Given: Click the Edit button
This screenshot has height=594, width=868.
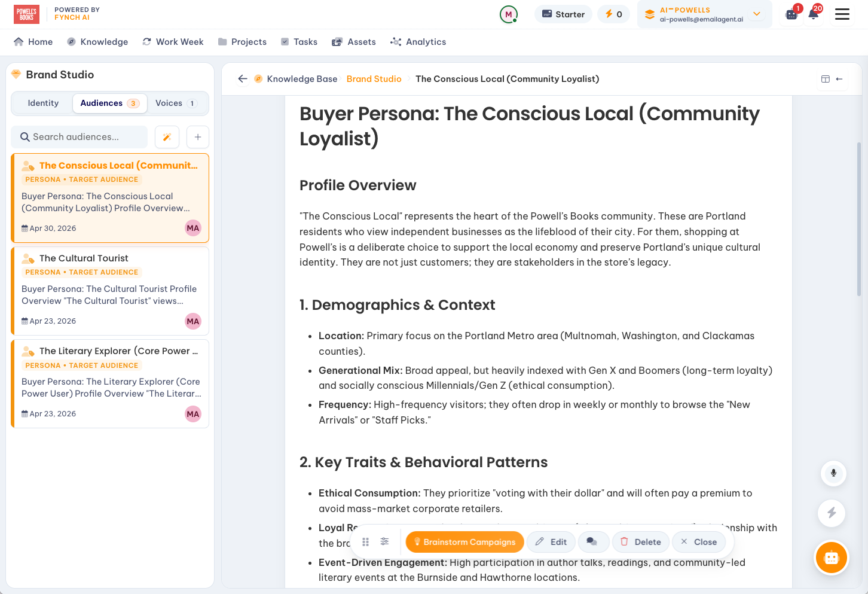Looking at the screenshot, I should (551, 542).
